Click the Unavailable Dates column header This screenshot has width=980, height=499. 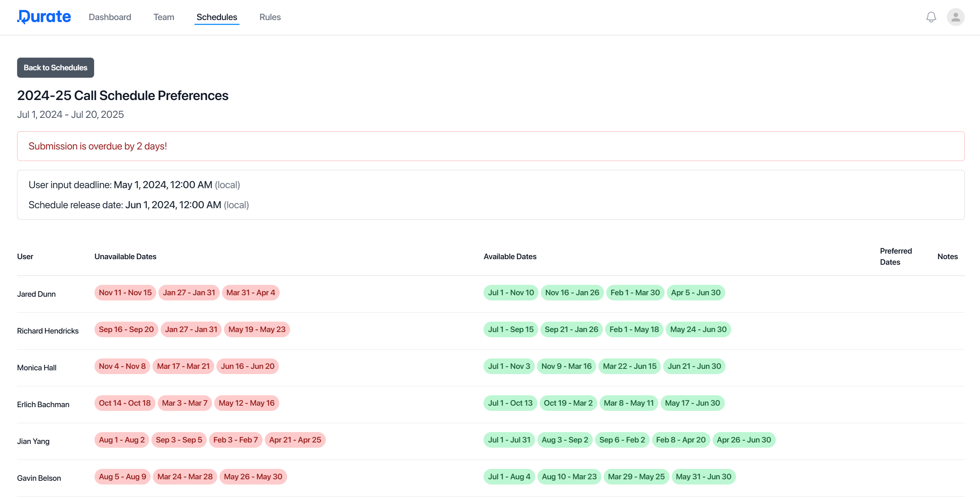click(125, 256)
